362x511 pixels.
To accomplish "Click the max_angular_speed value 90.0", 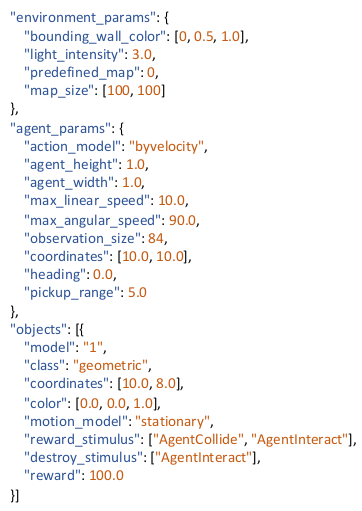I will coord(182,221).
